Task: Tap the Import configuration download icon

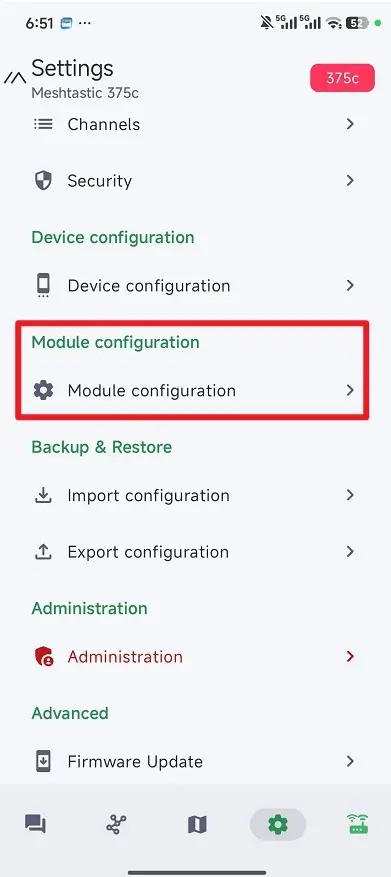Action: pyautogui.click(x=43, y=495)
